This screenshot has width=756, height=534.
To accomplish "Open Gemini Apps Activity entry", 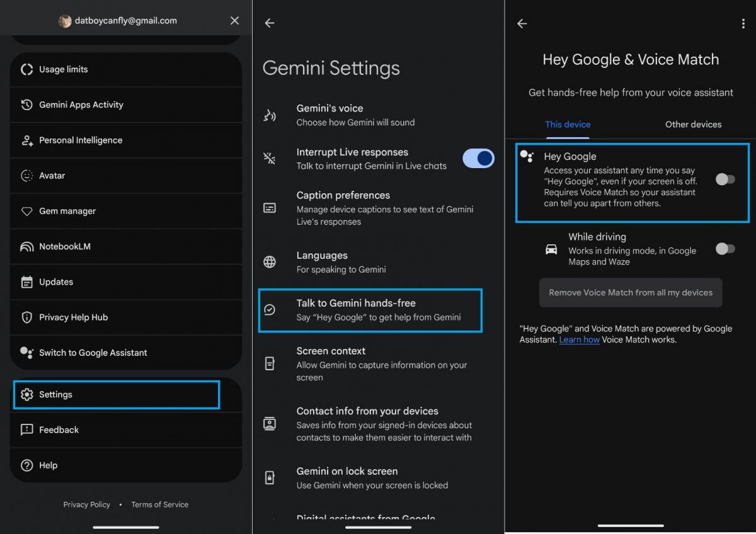I will pos(126,105).
